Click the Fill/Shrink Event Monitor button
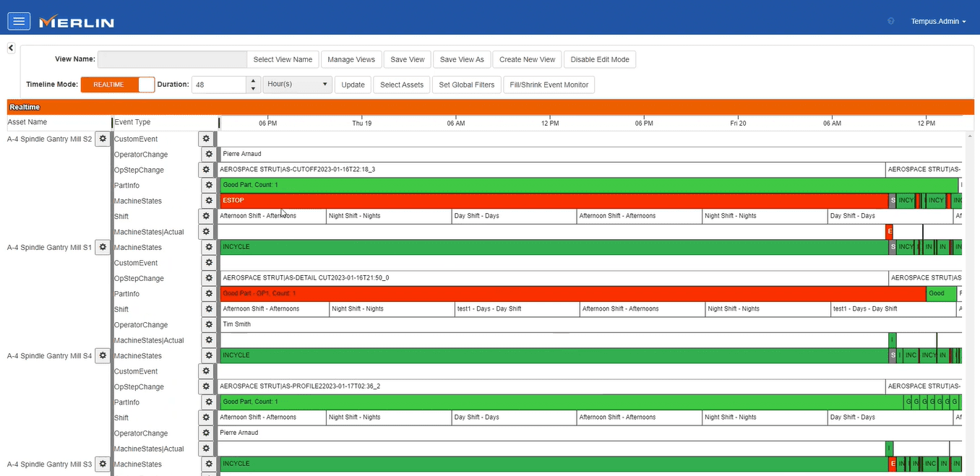 [x=549, y=85]
